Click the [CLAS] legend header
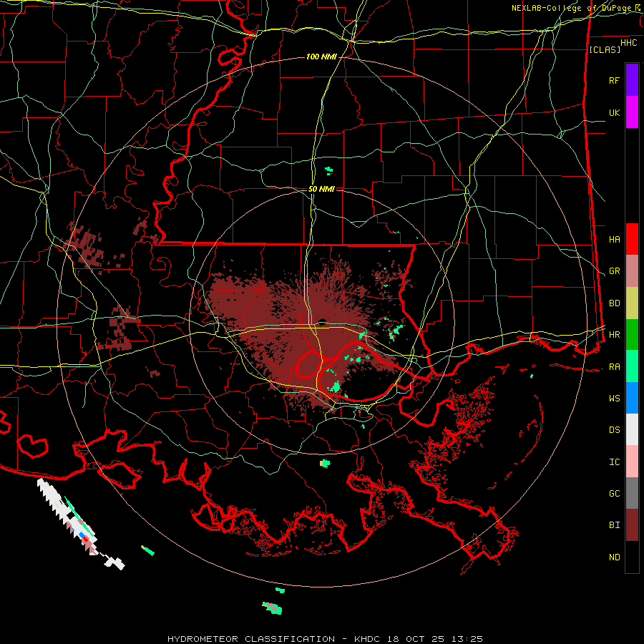Viewport: 644px width, 644px height. coord(605,49)
